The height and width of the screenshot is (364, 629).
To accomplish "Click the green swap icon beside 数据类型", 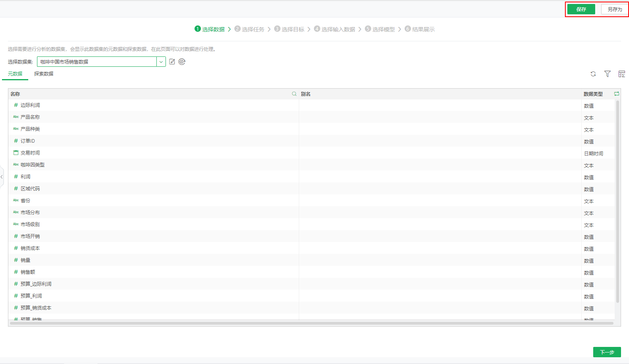I will 616,94.
